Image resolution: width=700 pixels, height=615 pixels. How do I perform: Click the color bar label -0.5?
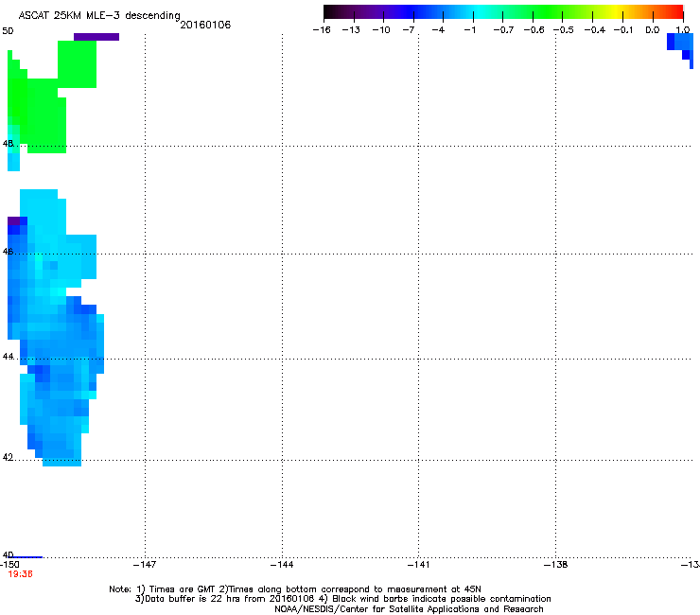(x=564, y=30)
